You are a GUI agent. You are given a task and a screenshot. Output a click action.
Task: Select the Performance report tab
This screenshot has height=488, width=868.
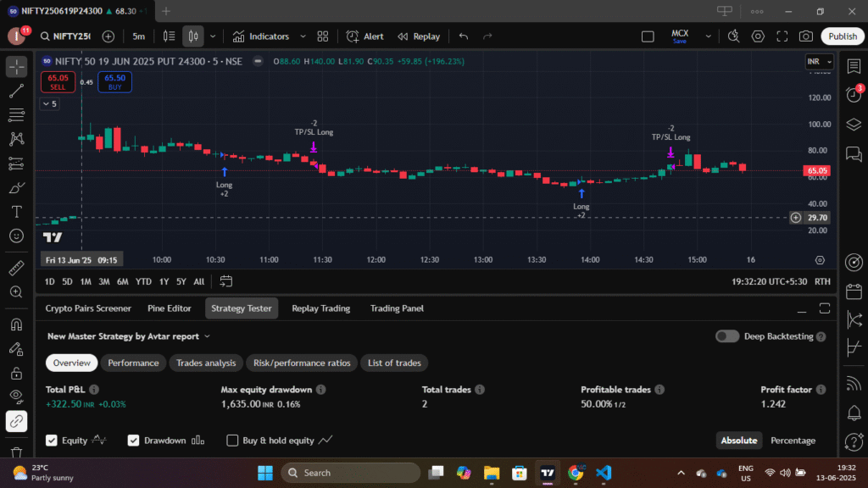pyautogui.click(x=133, y=363)
